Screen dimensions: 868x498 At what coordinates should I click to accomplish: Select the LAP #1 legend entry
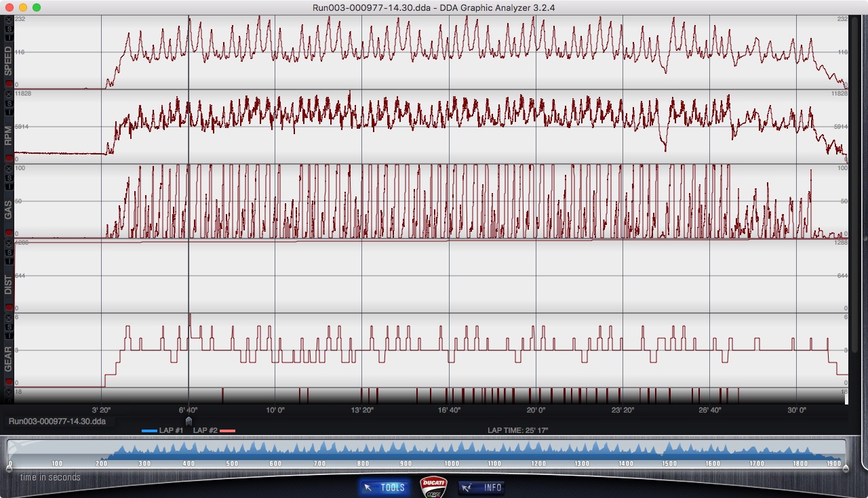[163, 430]
